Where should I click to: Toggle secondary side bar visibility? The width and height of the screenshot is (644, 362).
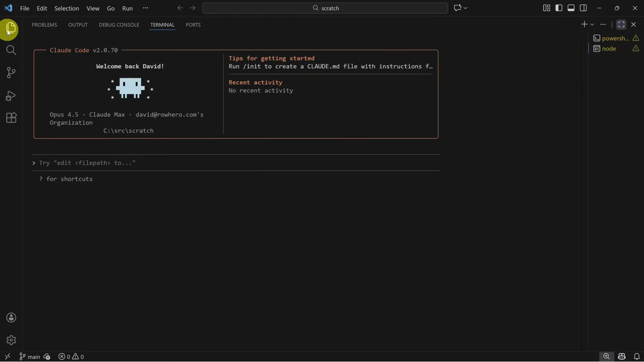583,8
